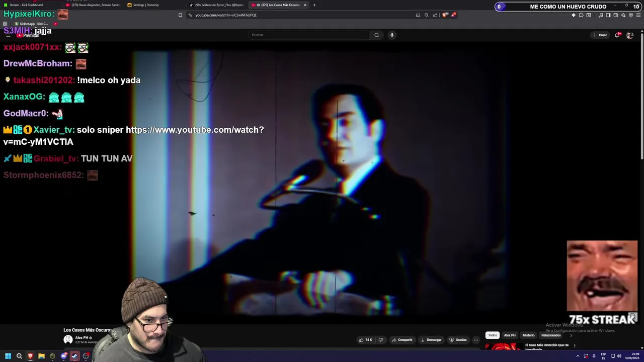Click the YouTube Premium logo

(x=28, y=35)
